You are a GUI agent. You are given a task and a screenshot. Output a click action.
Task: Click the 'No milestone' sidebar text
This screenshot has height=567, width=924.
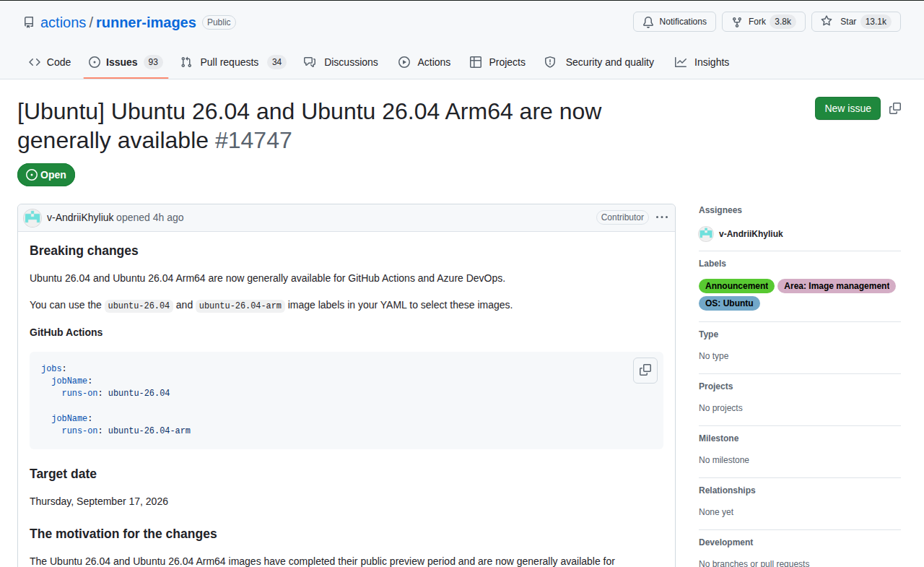coord(724,460)
